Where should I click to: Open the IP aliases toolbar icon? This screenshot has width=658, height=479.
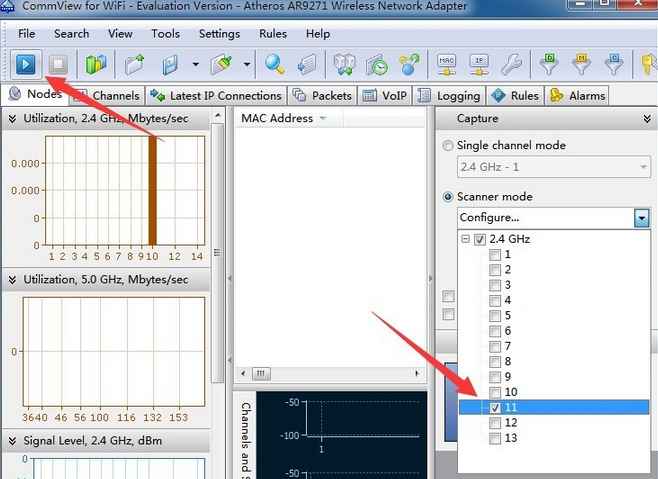coord(479,64)
